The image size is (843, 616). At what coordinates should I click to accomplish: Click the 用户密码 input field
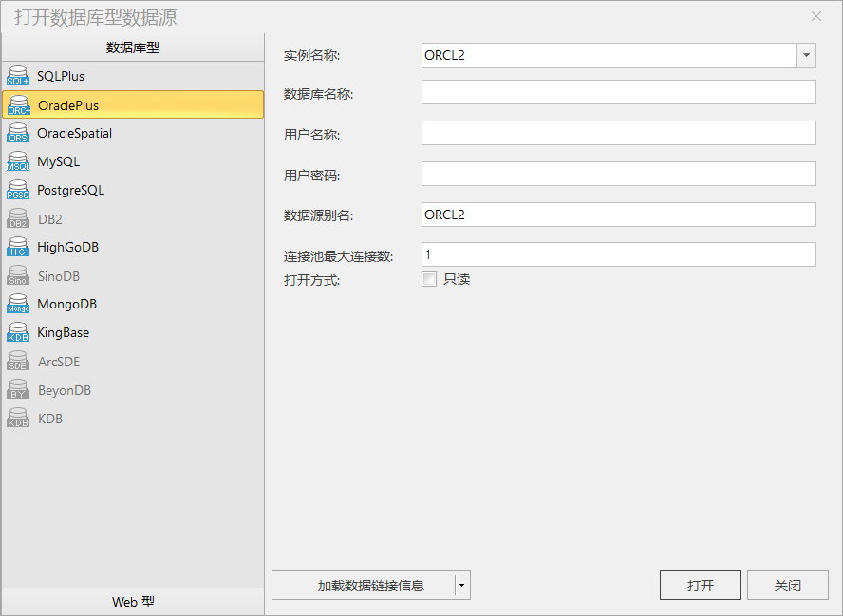click(619, 174)
